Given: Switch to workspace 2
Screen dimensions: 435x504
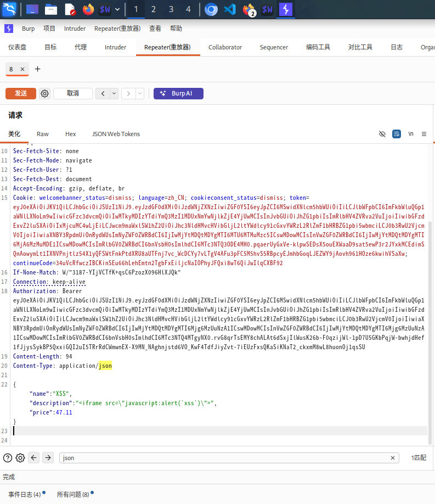Looking at the screenshot, I should coord(153,9).
